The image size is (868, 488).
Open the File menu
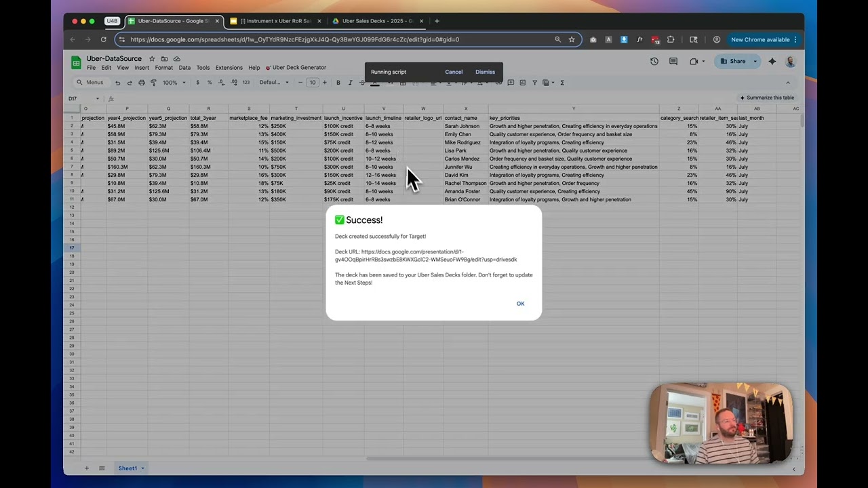91,68
